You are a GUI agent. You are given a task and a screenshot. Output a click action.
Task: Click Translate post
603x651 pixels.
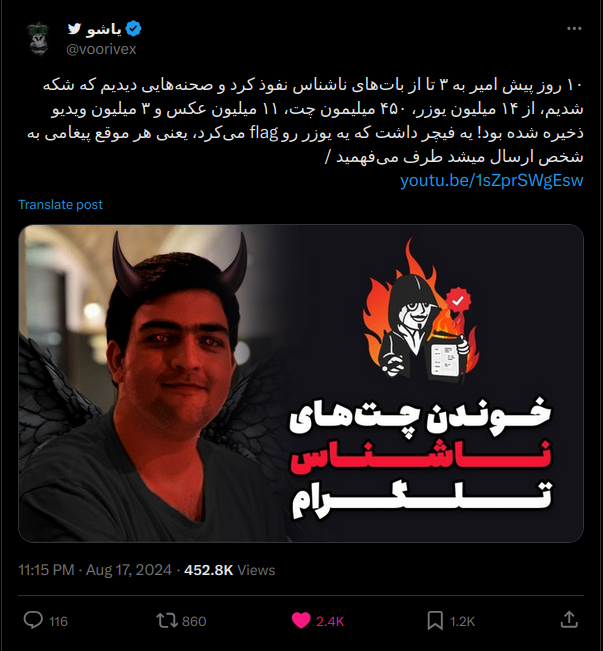point(60,205)
